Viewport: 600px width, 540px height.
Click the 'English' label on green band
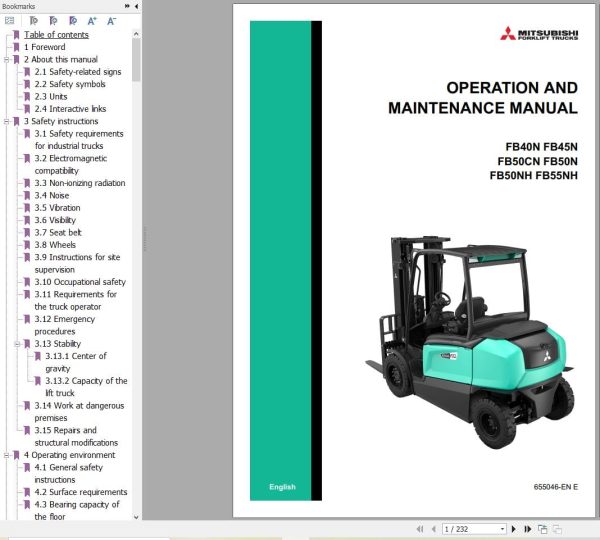click(x=282, y=487)
